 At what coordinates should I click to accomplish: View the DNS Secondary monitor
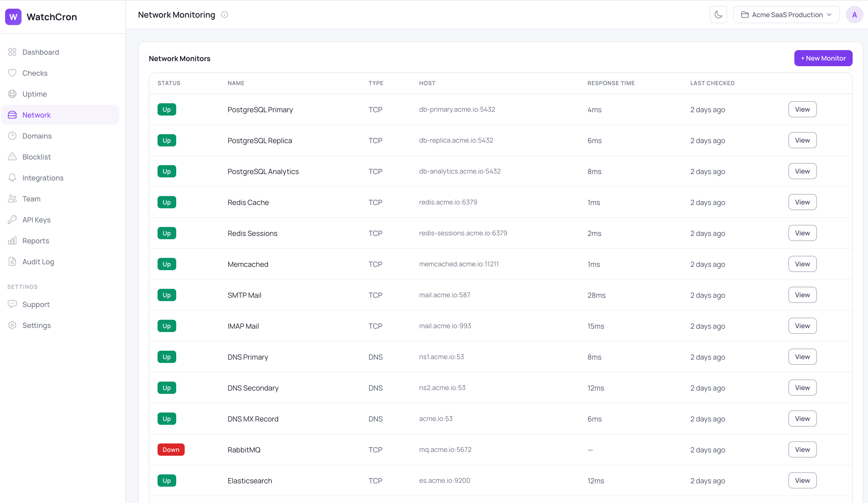802,388
